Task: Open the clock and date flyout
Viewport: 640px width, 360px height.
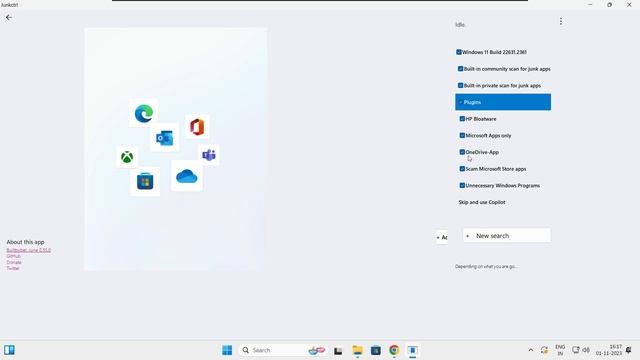Action: tap(609, 350)
